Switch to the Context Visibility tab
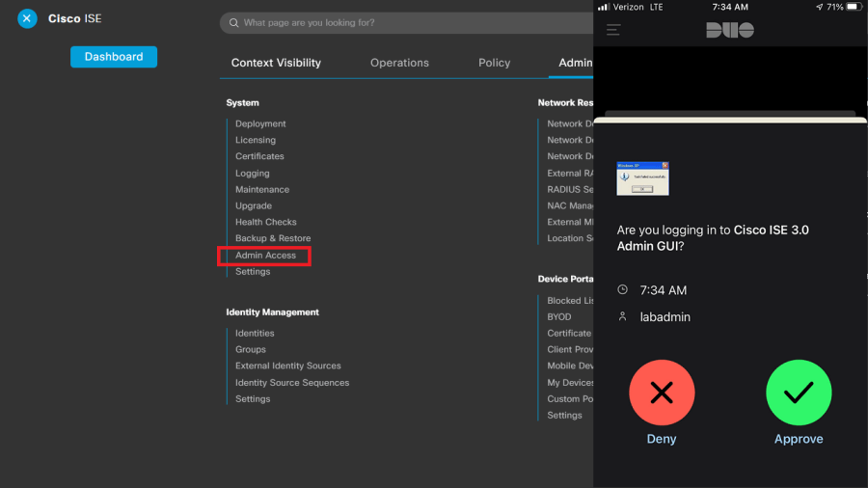 point(276,63)
